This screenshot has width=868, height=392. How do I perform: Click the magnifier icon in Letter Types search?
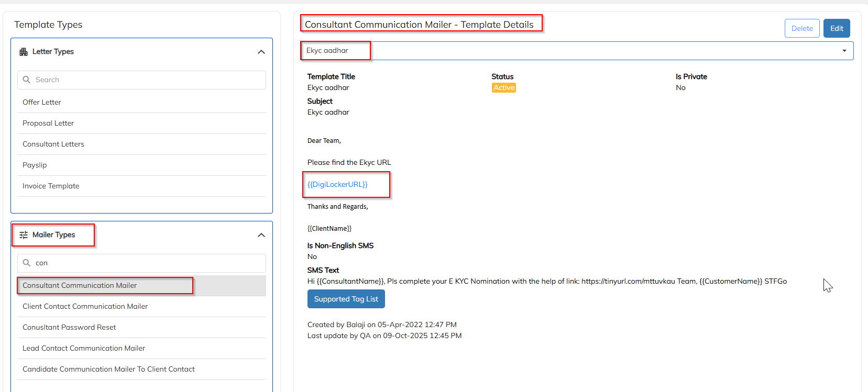tap(27, 80)
